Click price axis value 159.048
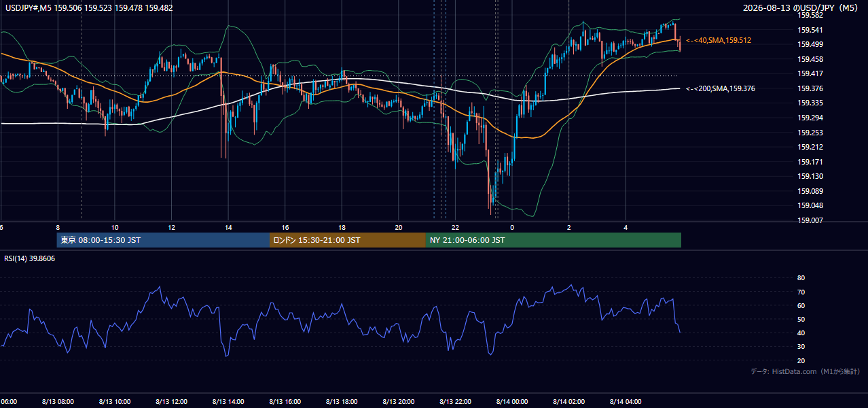Image resolution: width=868 pixels, height=408 pixels. point(810,205)
